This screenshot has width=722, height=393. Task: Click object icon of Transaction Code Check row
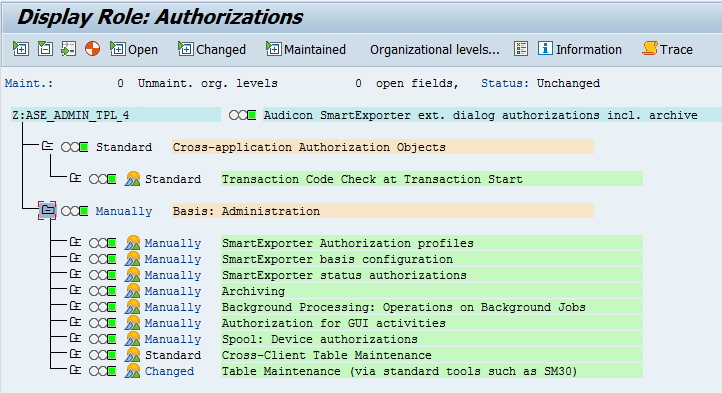pos(132,178)
